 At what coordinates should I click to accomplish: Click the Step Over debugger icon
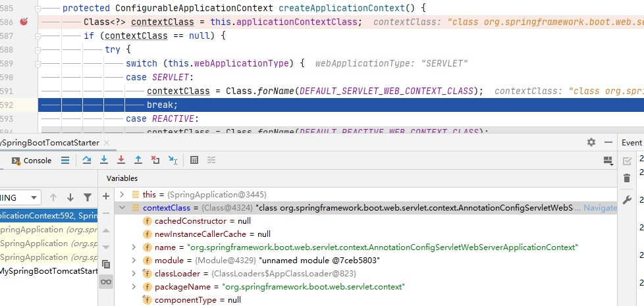point(87,161)
